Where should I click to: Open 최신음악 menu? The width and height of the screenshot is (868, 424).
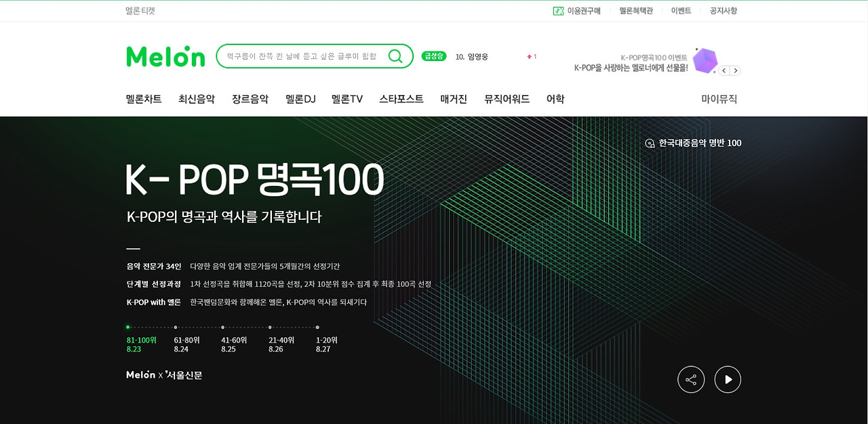197,99
